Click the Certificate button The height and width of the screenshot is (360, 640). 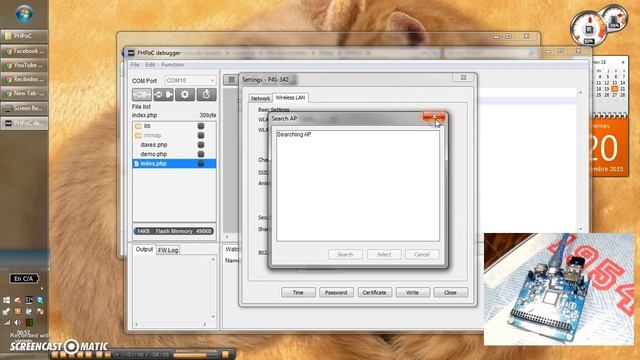click(x=374, y=293)
